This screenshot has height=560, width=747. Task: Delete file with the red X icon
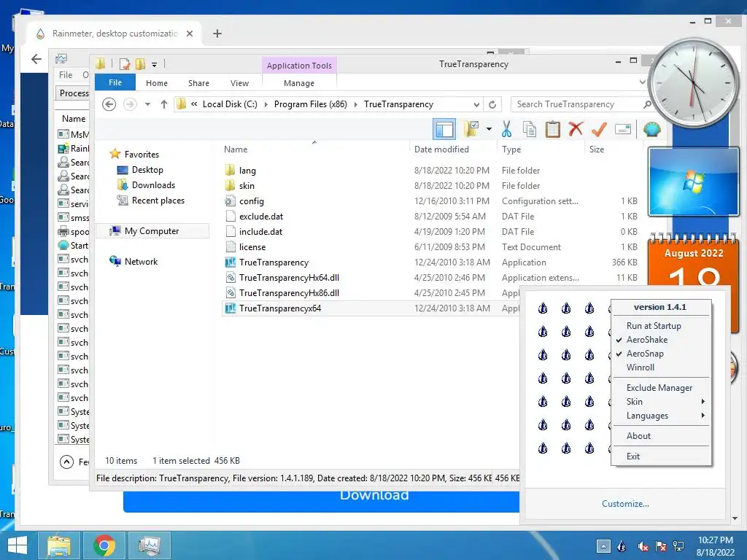pyautogui.click(x=576, y=128)
